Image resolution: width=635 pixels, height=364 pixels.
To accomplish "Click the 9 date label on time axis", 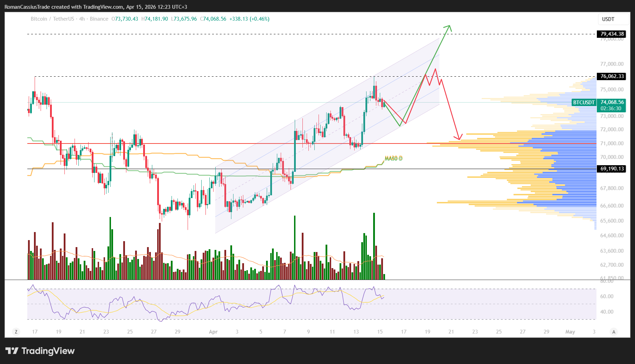I will pos(308,332).
